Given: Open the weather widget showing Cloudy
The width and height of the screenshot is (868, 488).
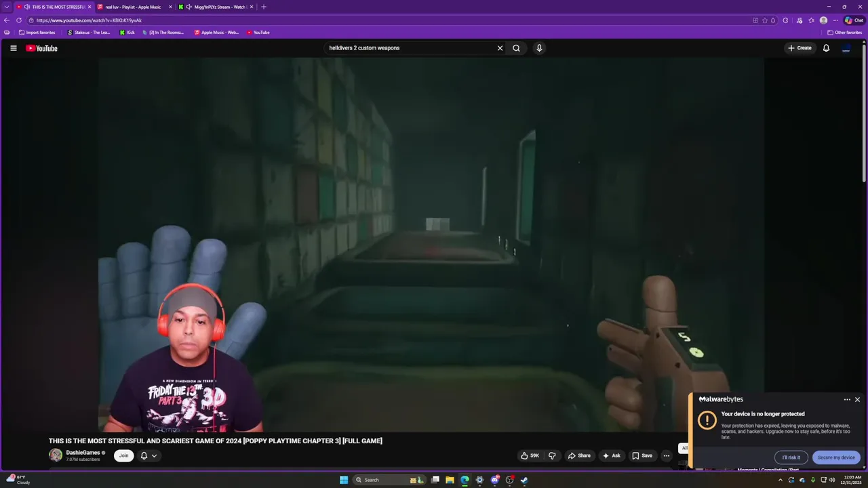Looking at the screenshot, I should 18,480.
